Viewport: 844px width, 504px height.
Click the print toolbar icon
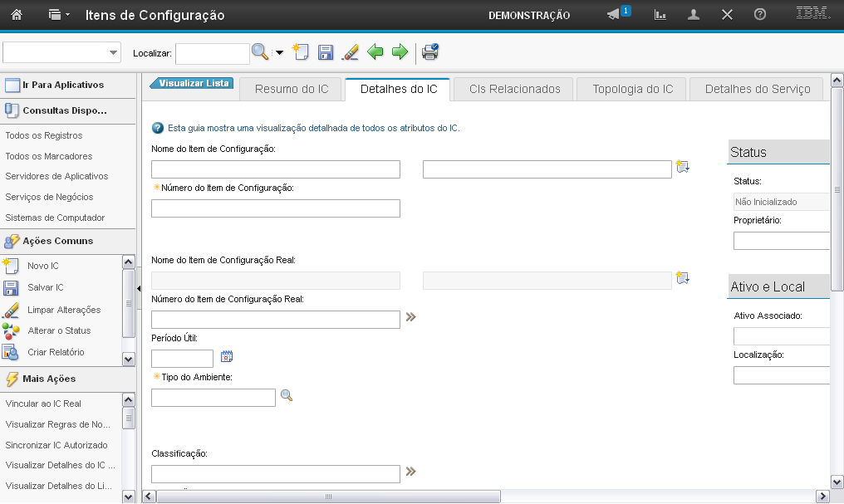point(429,52)
